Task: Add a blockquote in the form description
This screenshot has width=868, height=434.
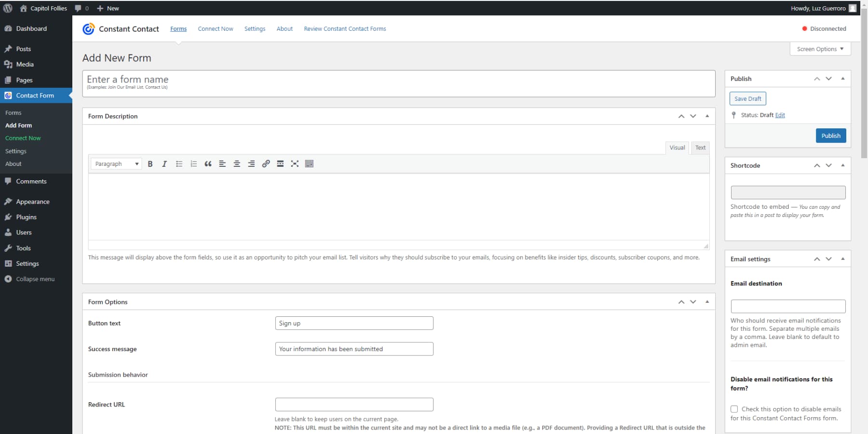Action: 208,163
